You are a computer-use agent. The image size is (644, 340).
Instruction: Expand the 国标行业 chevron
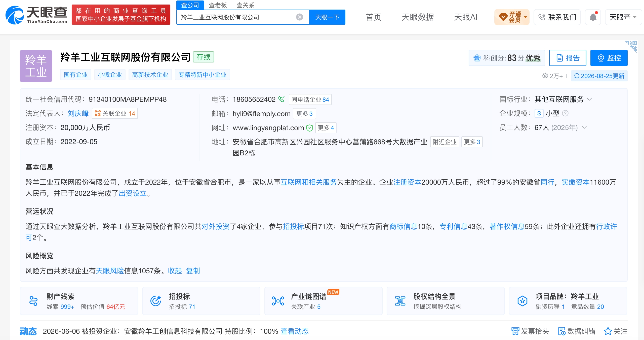pyautogui.click(x=589, y=99)
